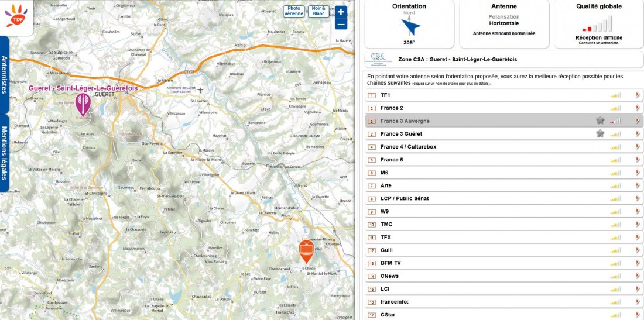Click channel number 1 icon for TF1

point(372,95)
